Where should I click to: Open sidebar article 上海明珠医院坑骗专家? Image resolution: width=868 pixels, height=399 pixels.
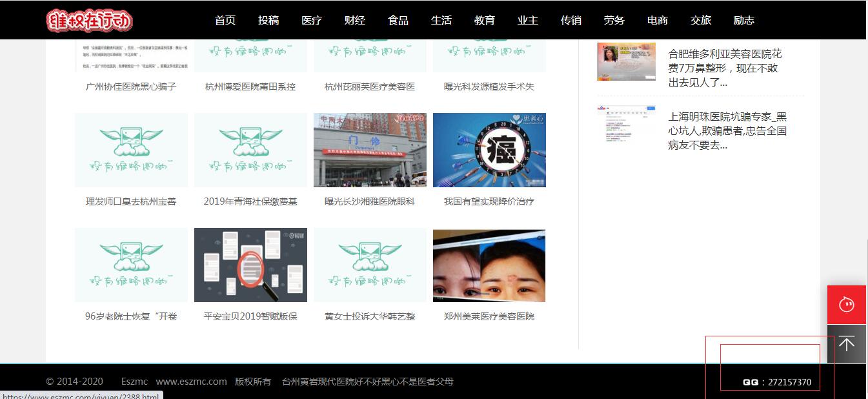727,131
